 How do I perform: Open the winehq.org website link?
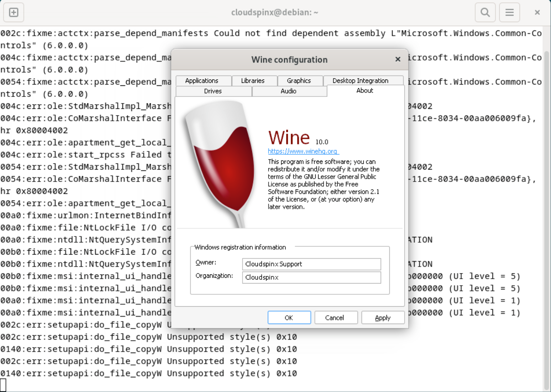pyautogui.click(x=303, y=151)
